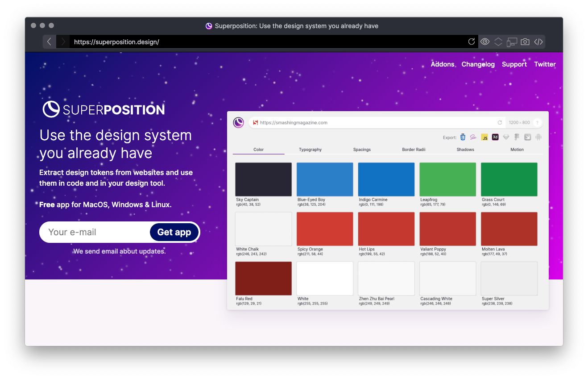Export tokens as Sass
The image size is (588, 379).
474,137
